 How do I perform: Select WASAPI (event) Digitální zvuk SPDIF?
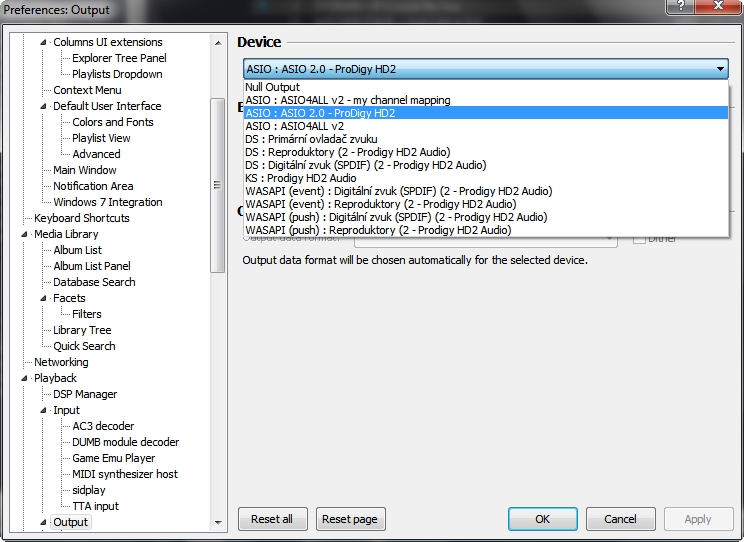(x=486, y=191)
